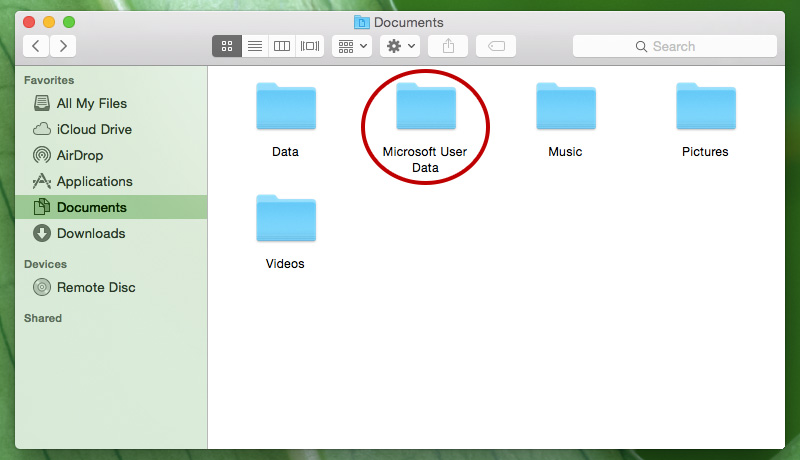The width and height of the screenshot is (800, 460).
Task: Zoom the window with green button
Action: click(x=69, y=22)
